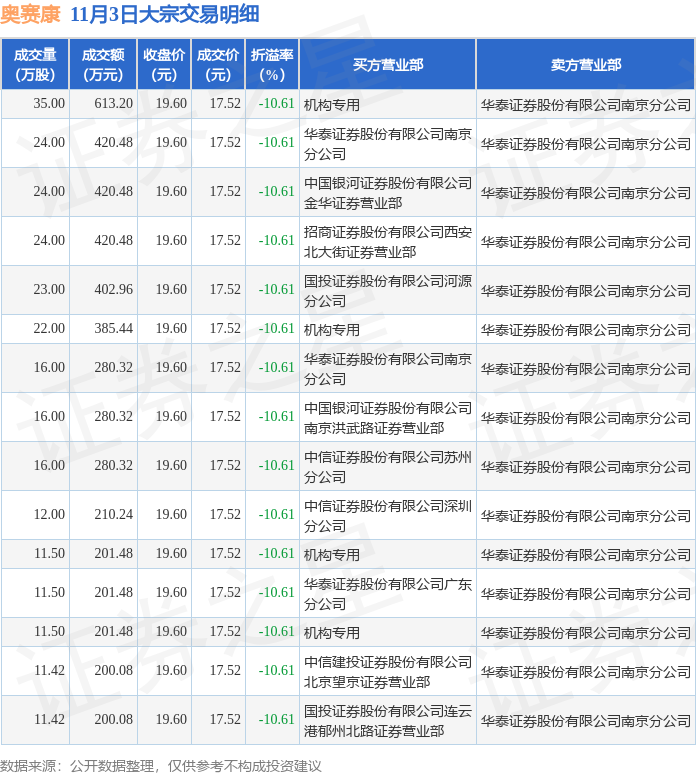This screenshot has height=775, width=696.
Task: Open buyer 招商证券 西安北大街证券营业部
Action: [x=387, y=241]
